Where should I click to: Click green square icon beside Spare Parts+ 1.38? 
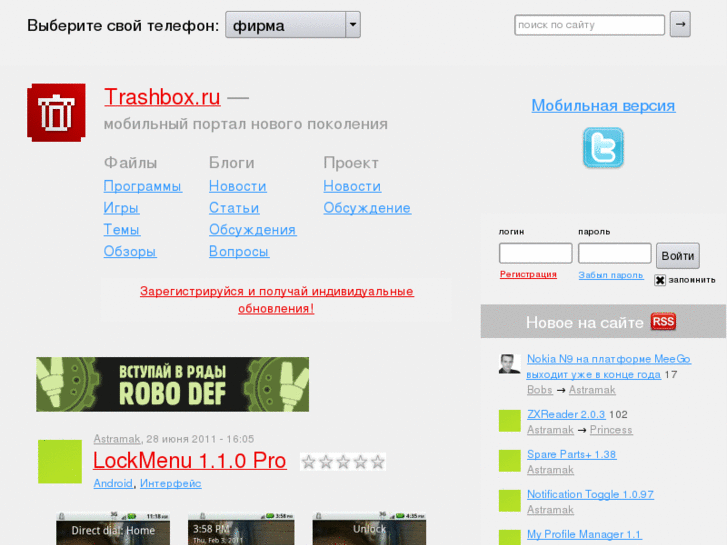[x=510, y=461]
